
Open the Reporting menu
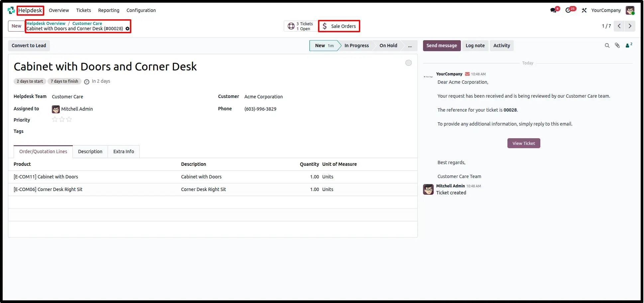click(x=109, y=10)
